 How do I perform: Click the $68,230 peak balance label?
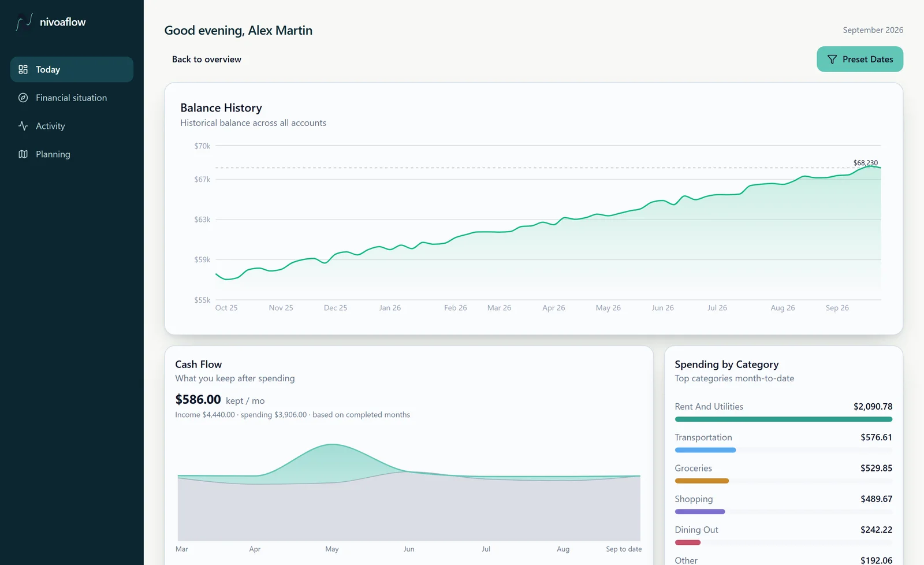[x=866, y=163]
